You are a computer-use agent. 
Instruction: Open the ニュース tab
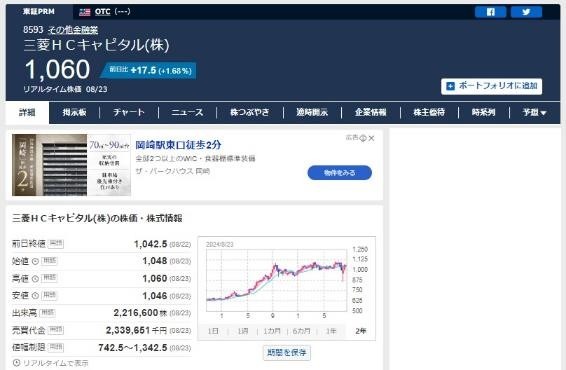187,112
